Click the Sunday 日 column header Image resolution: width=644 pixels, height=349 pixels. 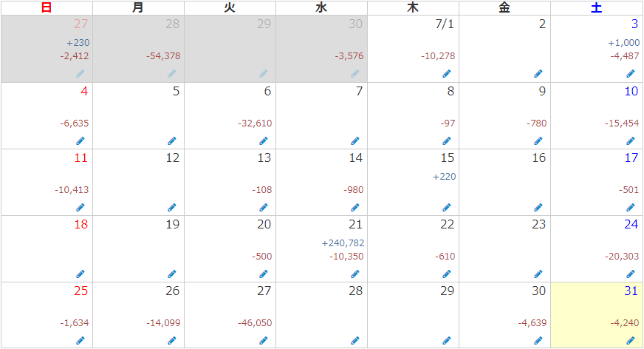[x=46, y=8]
